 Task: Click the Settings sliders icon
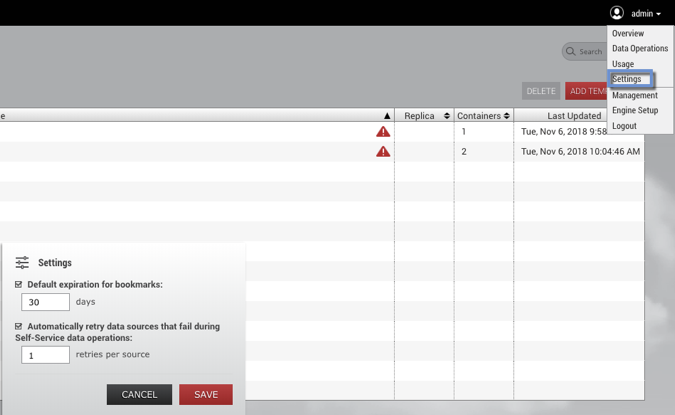[x=22, y=263]
